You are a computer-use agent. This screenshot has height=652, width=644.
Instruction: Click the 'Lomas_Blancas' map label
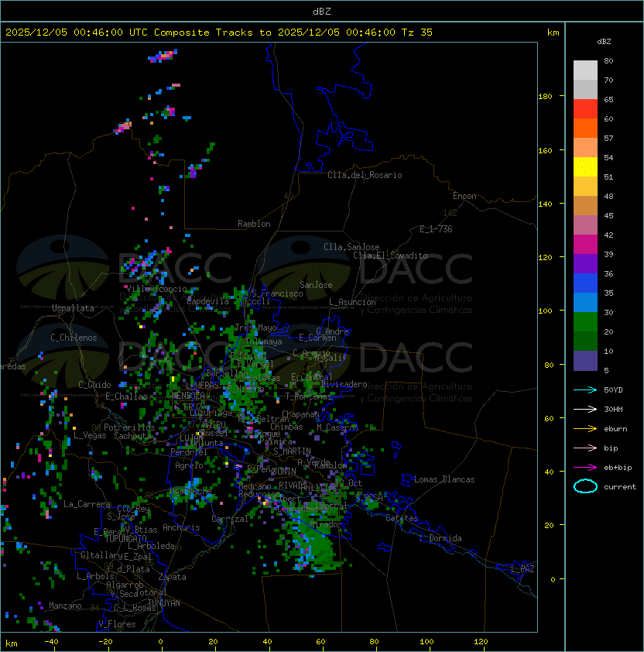tap(444, 479)
